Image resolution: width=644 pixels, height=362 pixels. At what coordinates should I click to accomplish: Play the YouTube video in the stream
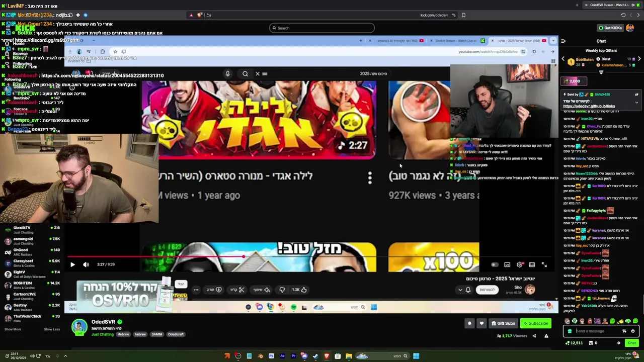pyautogui.click(x=72, y=264)
